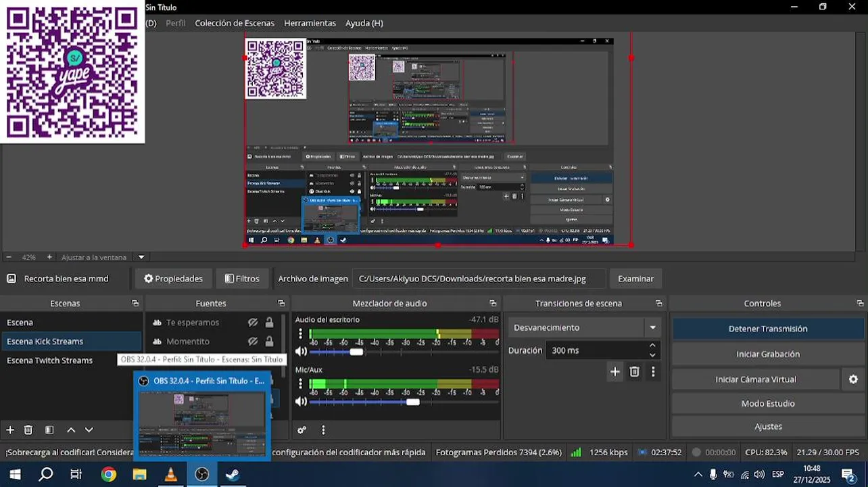Click Detener Transmisión button
The height and width of the screenshot is (487, 868).
pyautogui.click(x=768, y=329)
